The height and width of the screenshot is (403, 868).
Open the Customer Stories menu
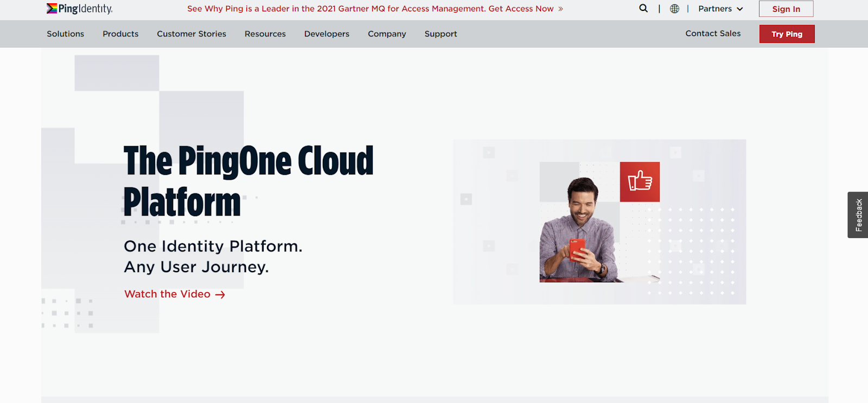192,34
